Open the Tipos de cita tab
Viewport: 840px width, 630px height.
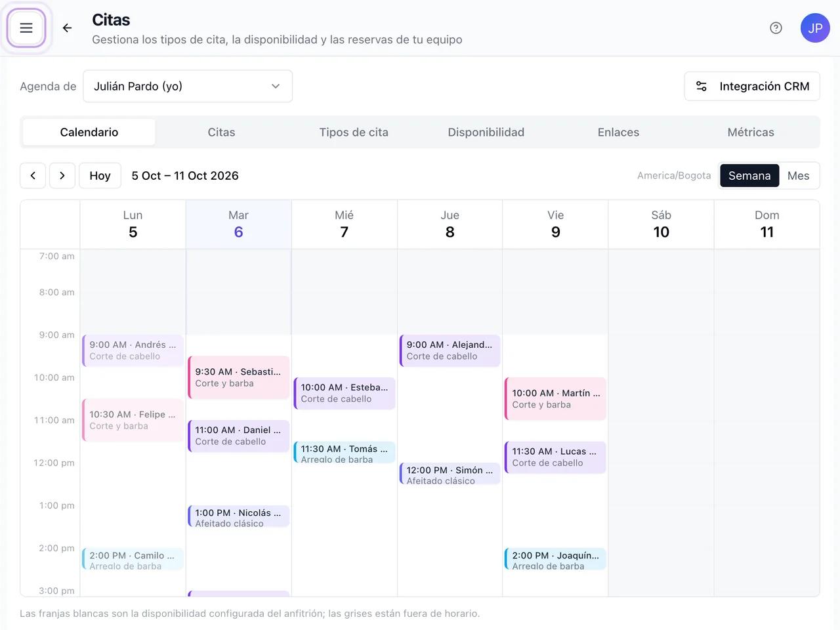pyautogui.click(x=354, y=133)
